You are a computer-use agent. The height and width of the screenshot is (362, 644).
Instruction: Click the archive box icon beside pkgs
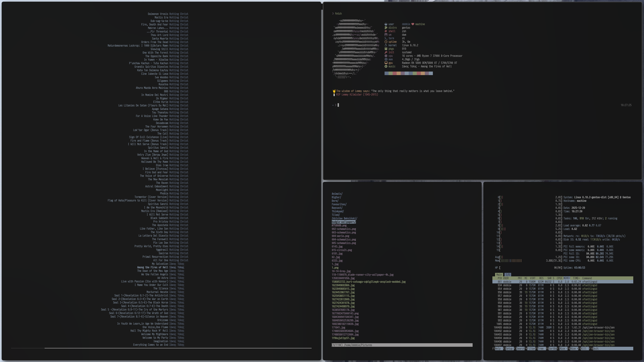[x=386, y=49]
